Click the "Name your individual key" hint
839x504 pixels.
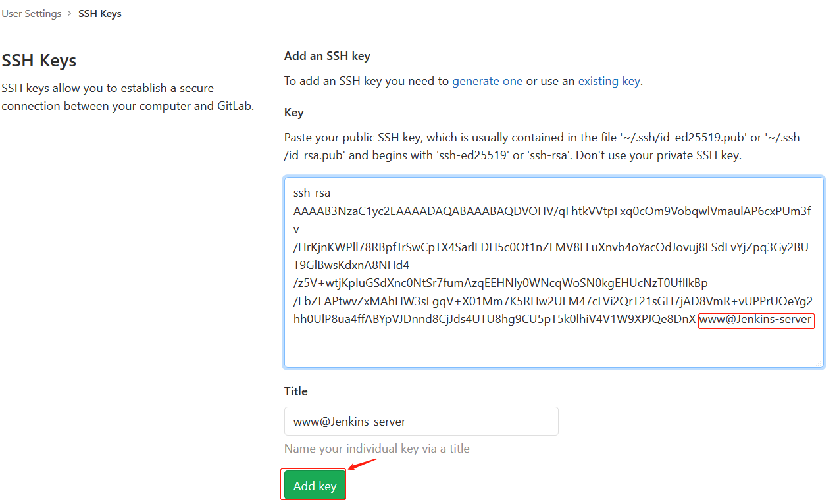377,449
